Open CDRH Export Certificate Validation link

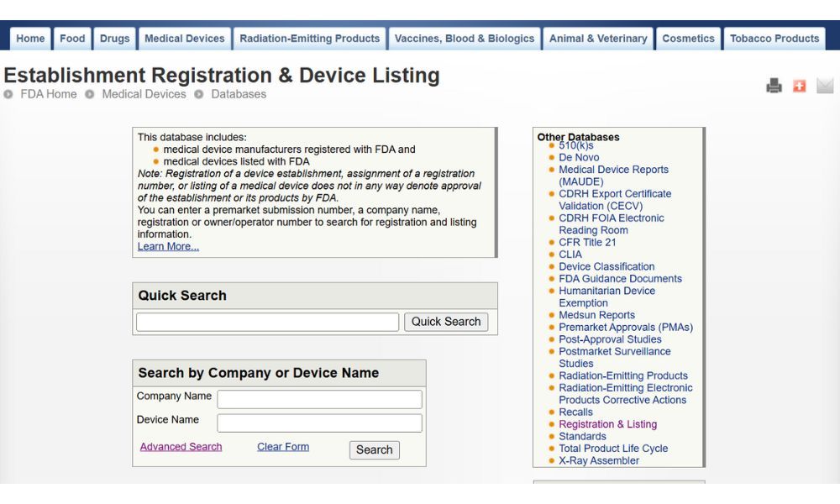click(x=615, y=200)
